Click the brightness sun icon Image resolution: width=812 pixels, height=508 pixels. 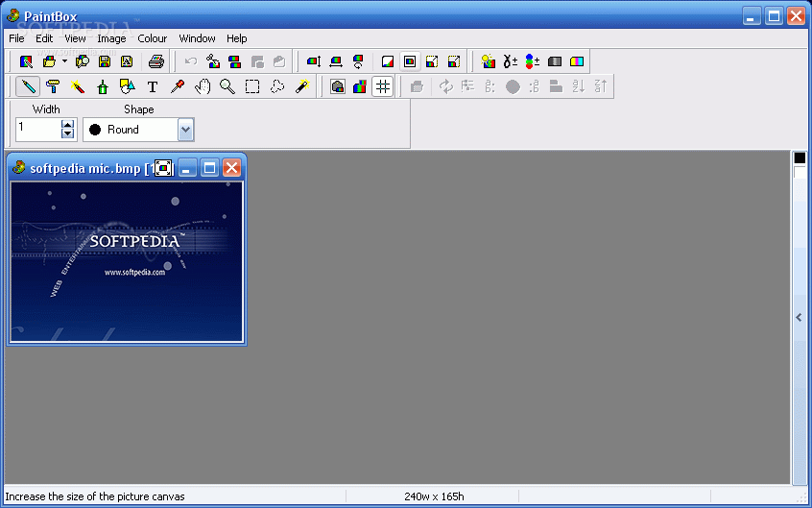488,61
